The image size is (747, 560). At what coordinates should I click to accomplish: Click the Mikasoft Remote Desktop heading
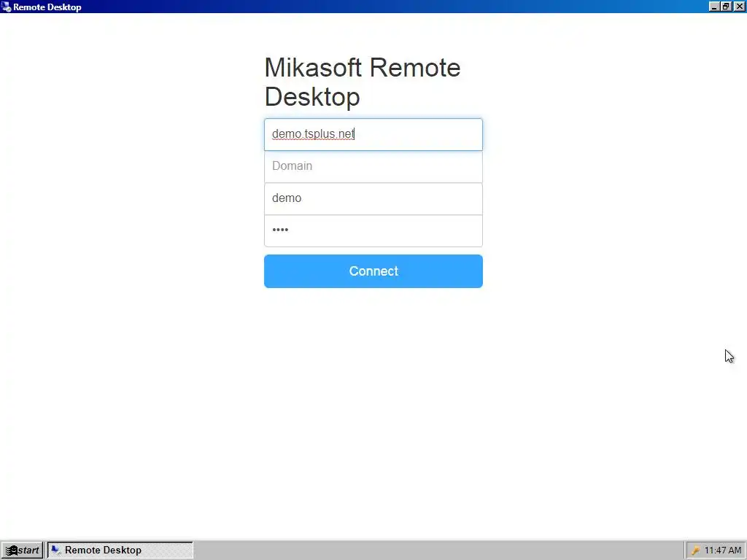(x=363, y=82)
